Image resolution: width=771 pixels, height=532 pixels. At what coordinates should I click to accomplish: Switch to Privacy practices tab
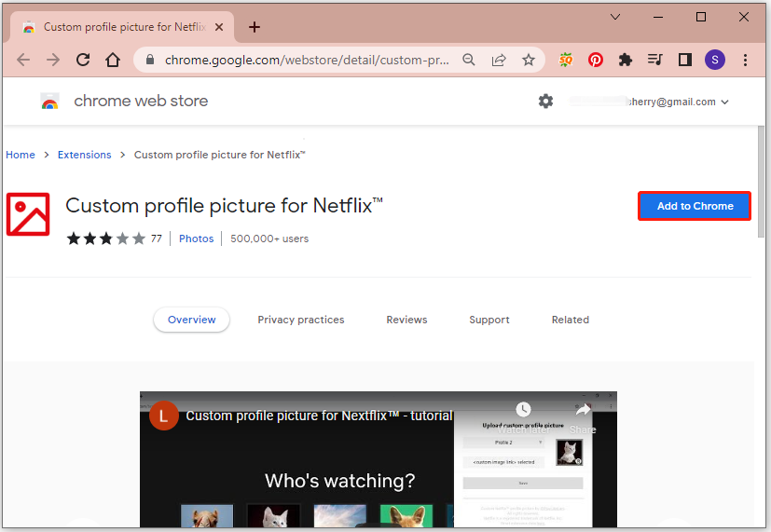click(x=301, y=320)
